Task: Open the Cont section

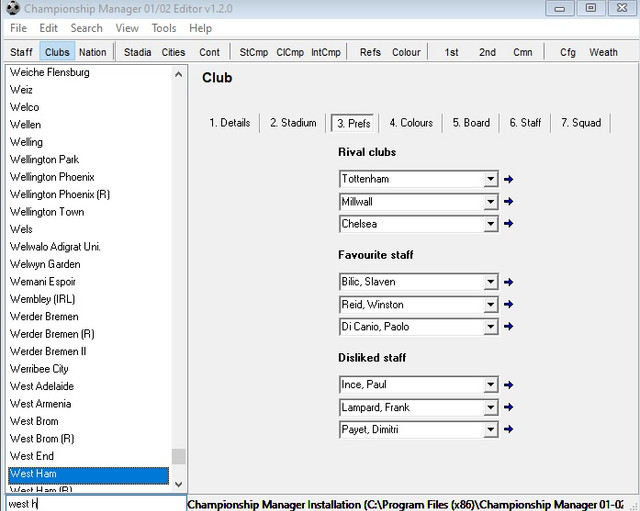Action: point(209,52)
